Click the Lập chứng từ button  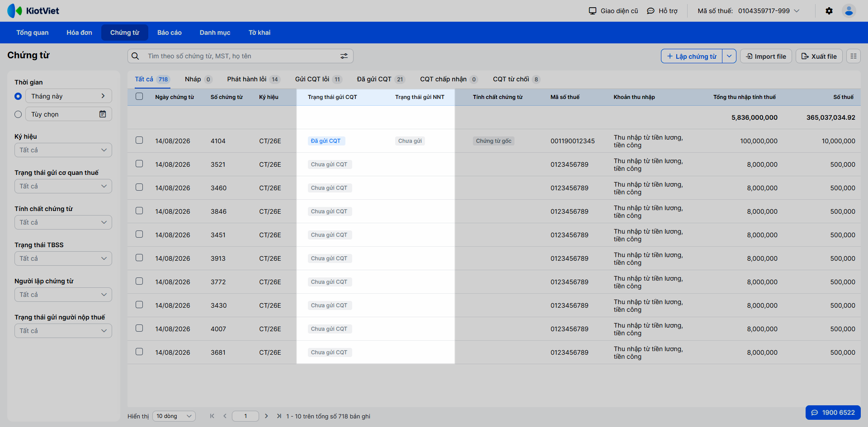click(x=692, y=56)
